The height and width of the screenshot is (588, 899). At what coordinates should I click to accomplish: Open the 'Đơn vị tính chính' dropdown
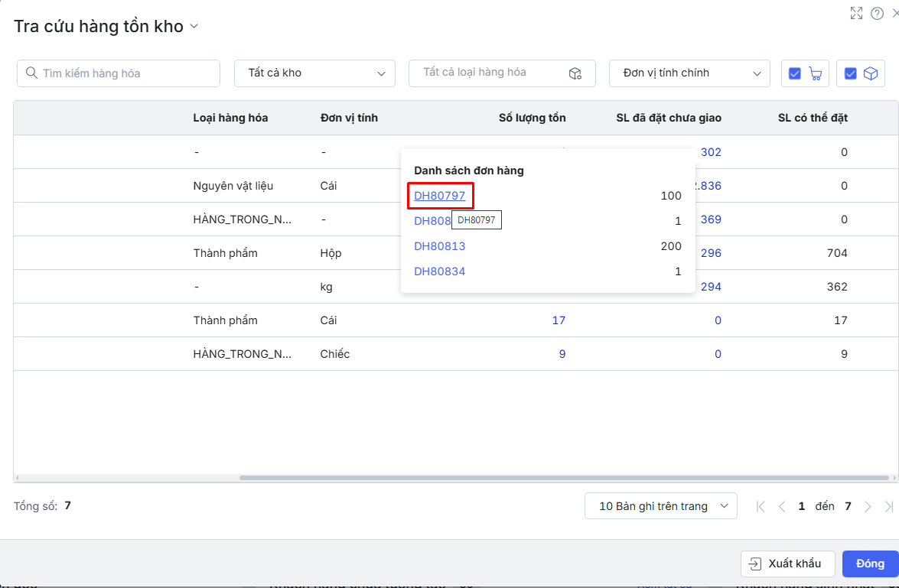click(x=689, y=73)
